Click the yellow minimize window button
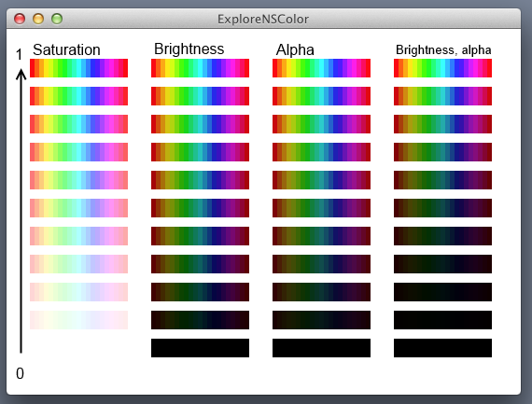Screen dimensions: 532x404 tap(38, 19)
